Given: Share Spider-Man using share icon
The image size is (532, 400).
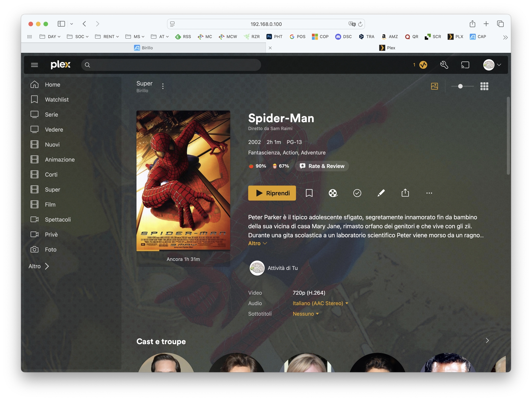Looking at the screenshot, I should tap(405, 193).
